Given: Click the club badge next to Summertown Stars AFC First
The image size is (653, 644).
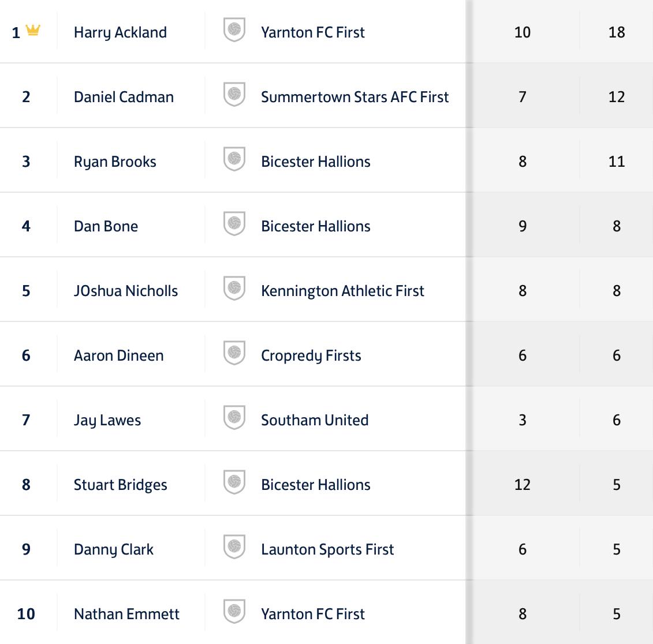Looking at the screenshot, I should click(234, 95).
